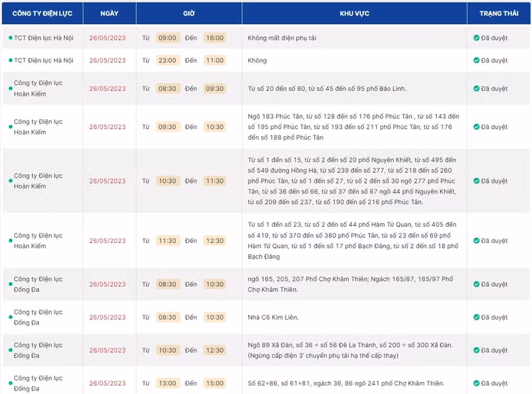
Task: Open the first TCT Điện lực Hà Nội entry
Action: coord(43,38)
